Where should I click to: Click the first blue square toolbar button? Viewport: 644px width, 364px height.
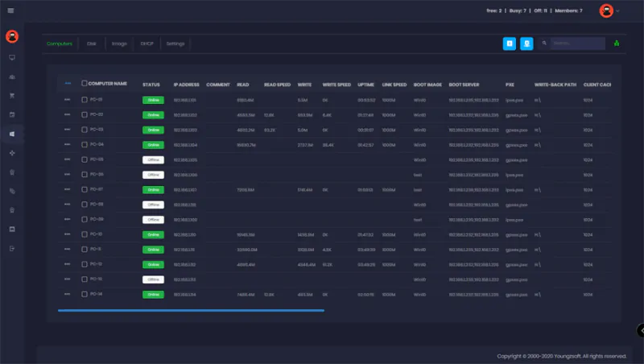click(510, 43)
